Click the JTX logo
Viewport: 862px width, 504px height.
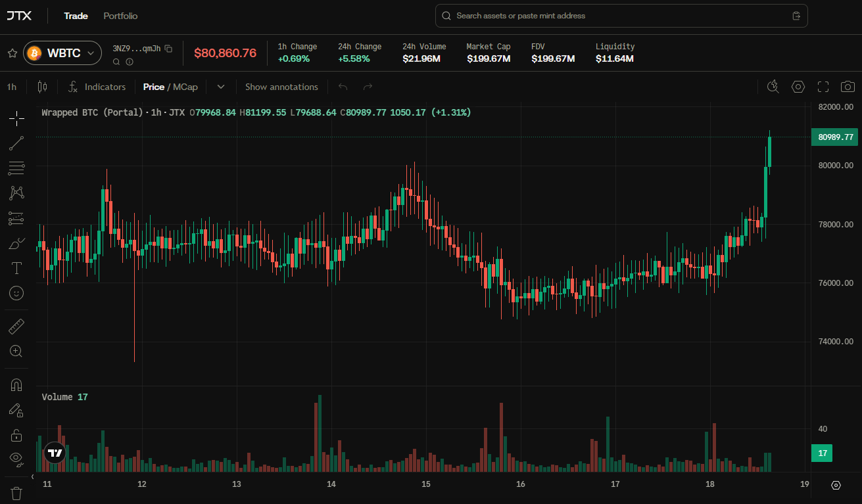[x=19, y=16]
